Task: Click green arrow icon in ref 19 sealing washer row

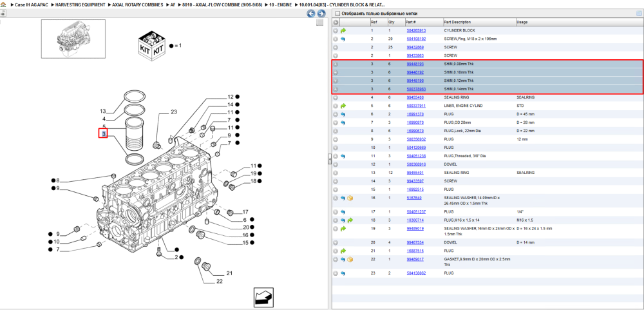Action: click(343, 229)
